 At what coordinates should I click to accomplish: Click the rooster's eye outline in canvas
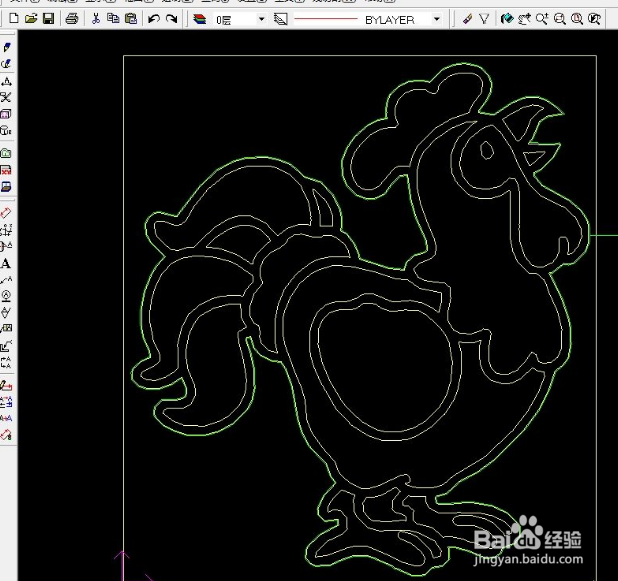coord(487,150)
